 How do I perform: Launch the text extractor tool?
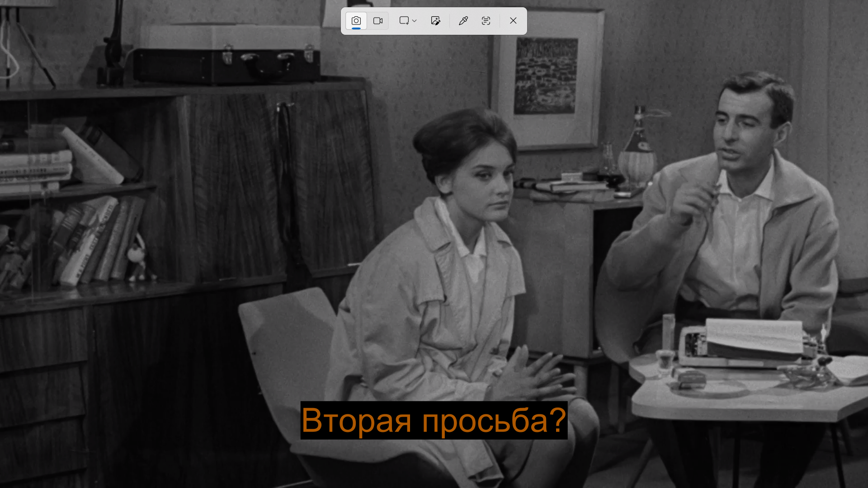tap(486, 21)
